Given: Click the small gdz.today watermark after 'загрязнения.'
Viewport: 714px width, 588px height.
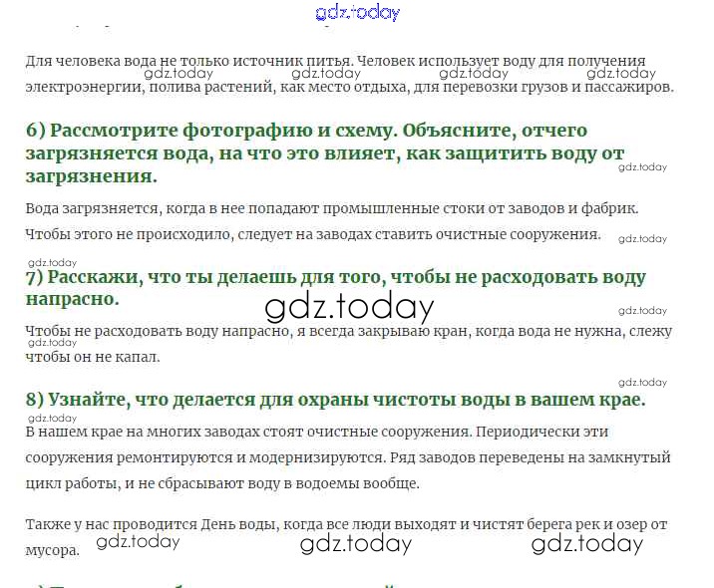Looking at the screenshot, I should pos(642,167).
